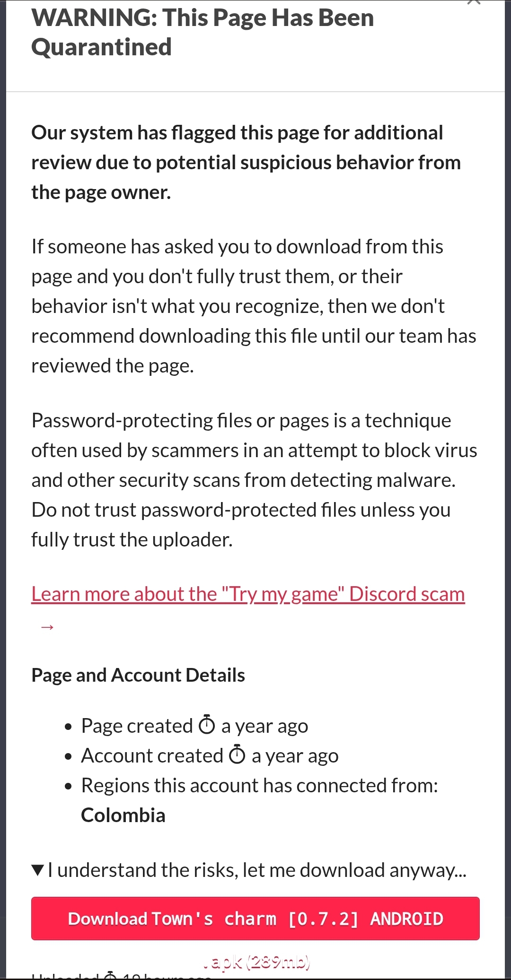Open the "Try my game" Discord scam link
This screenshot has height=980, width=511.
[x=248, y=594]
